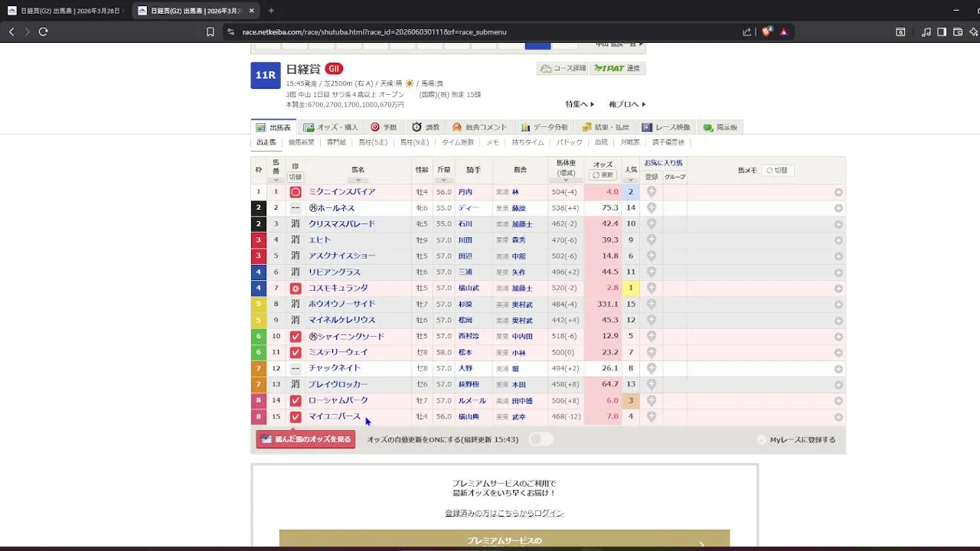Viewport: 980px width, 551px height.
Task: Open the 掲示板 tab
Action: [x=720, y=127]
